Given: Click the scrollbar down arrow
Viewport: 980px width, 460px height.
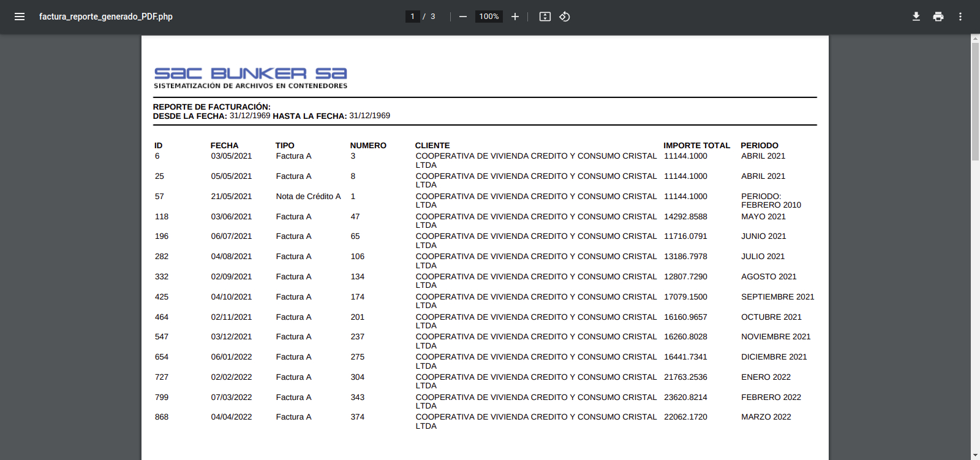Looking at the screenshot, I should tap(975, 456).
